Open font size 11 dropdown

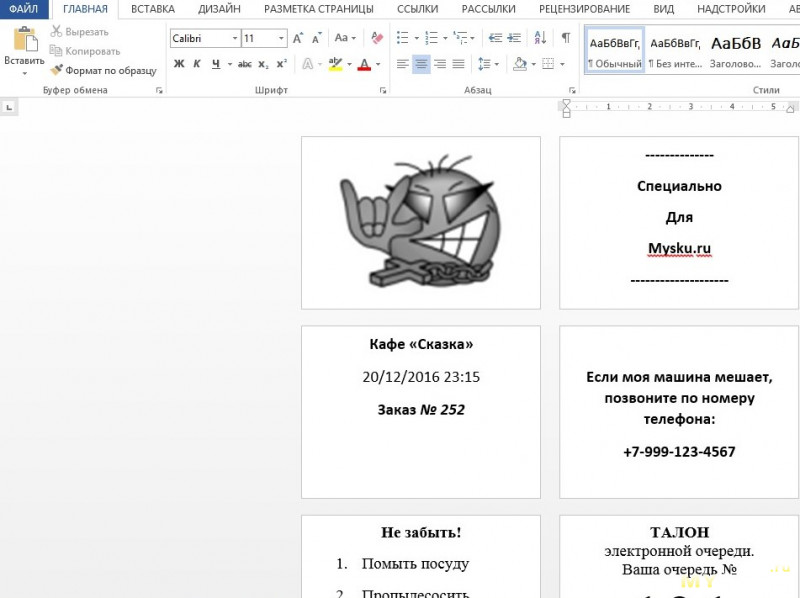pos(281,38)
